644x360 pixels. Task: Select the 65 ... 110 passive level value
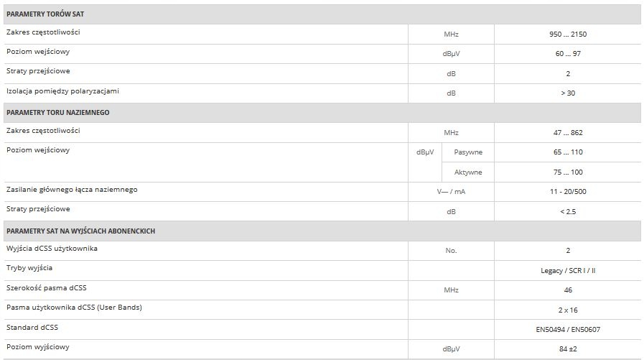point(567,152)
